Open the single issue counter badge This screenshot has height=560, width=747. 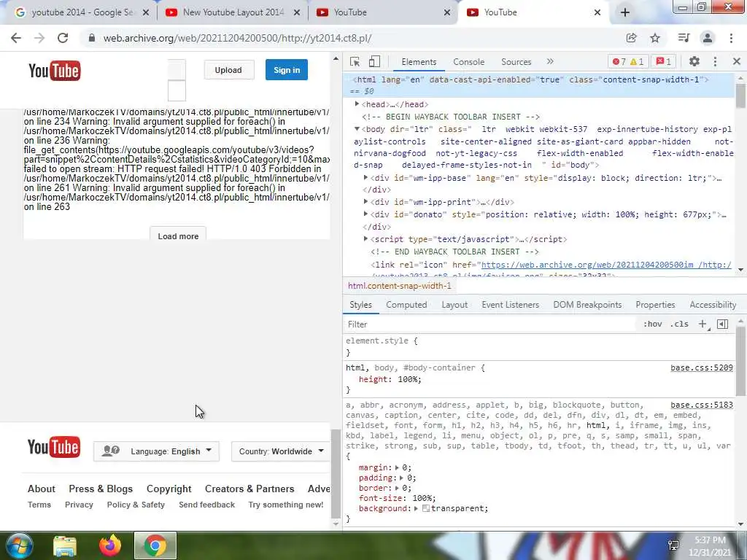[x=664, y=61]
